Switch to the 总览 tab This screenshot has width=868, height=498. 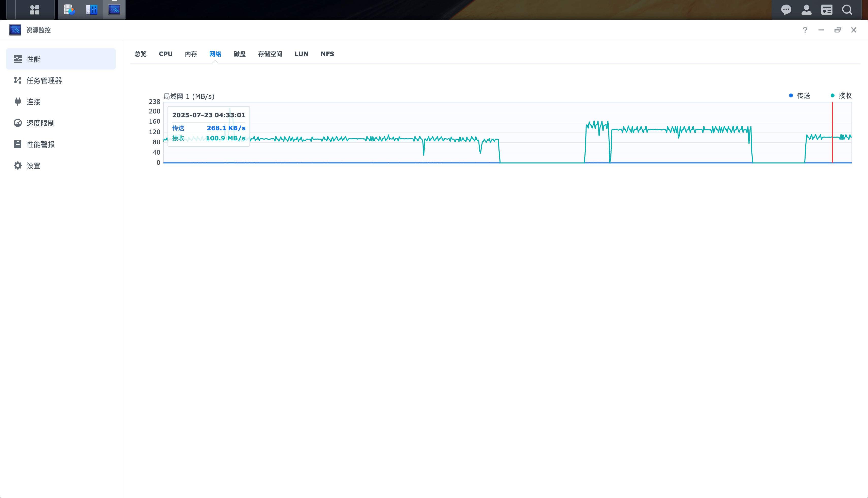tap(141, 54)
